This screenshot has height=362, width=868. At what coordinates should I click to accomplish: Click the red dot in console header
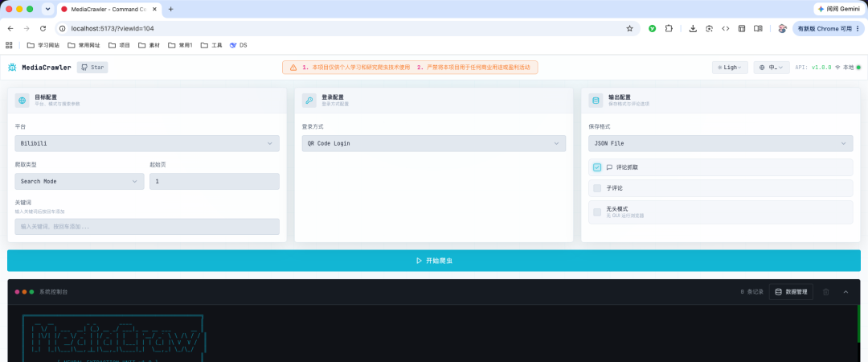tap(17, 291)
